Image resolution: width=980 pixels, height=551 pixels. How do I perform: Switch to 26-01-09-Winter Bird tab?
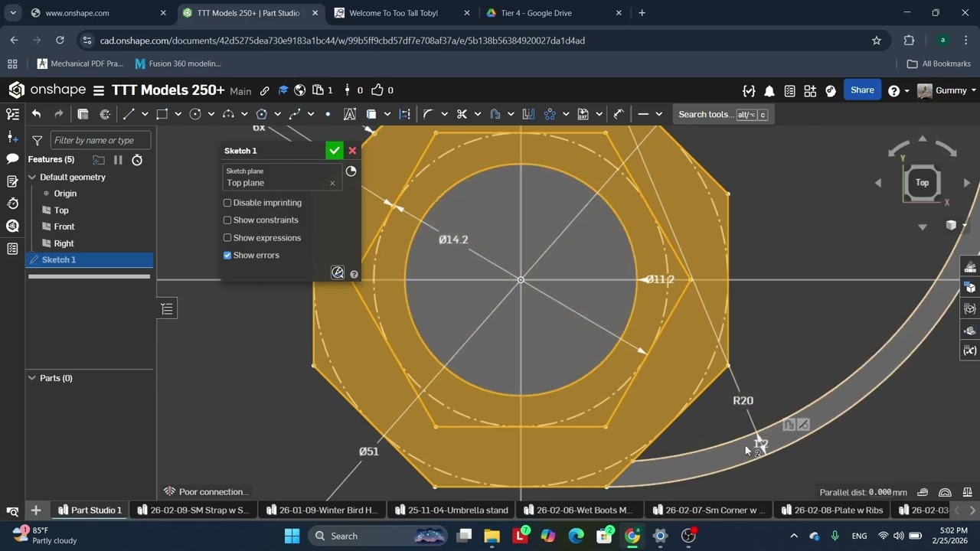pos(321,510)
